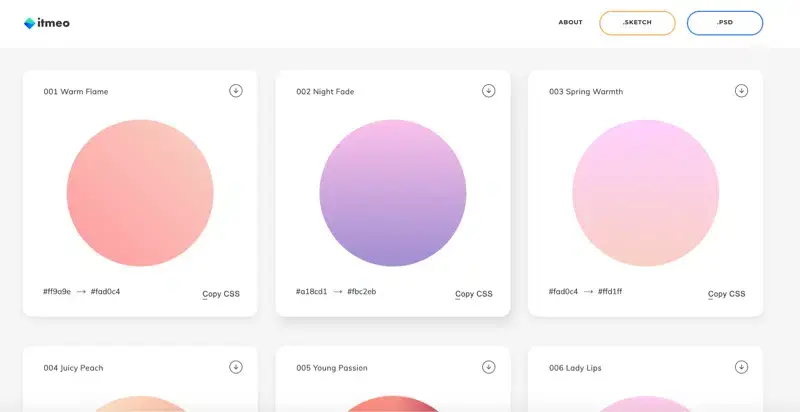
Task: Click the 004 Juicy Peach title
Action: coord(73,368)
